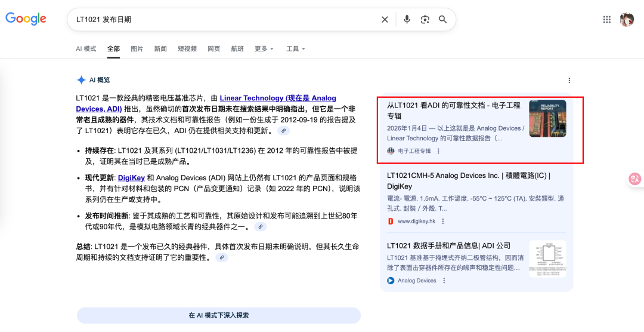Open Google Lens image search icon
Viewport: 644px width, 332px height.
[425, 19]
